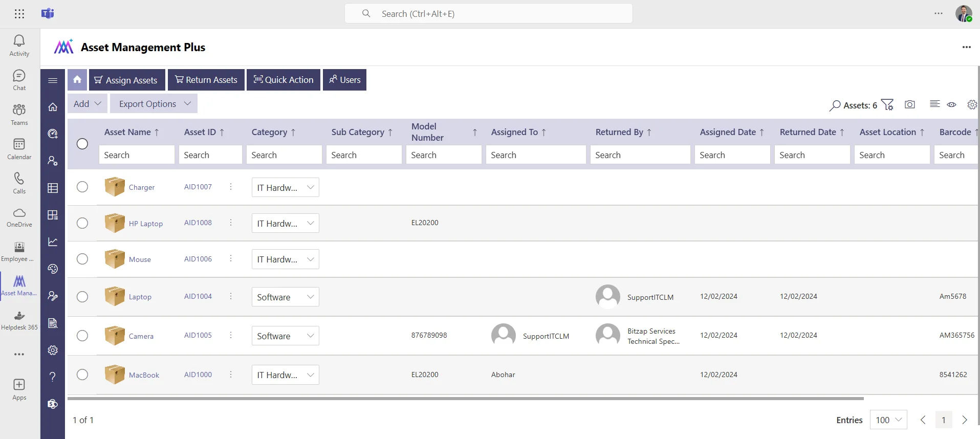Open AID1008 asset ID link

tap(198, 223)
